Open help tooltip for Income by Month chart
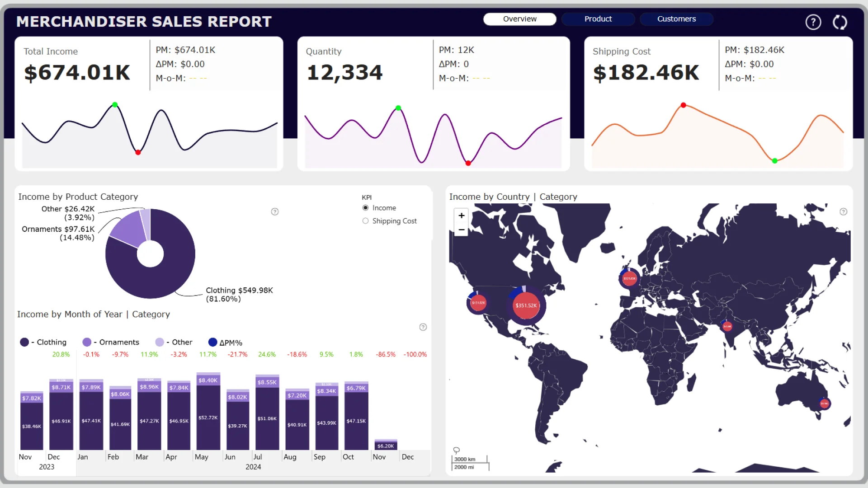 423,327
